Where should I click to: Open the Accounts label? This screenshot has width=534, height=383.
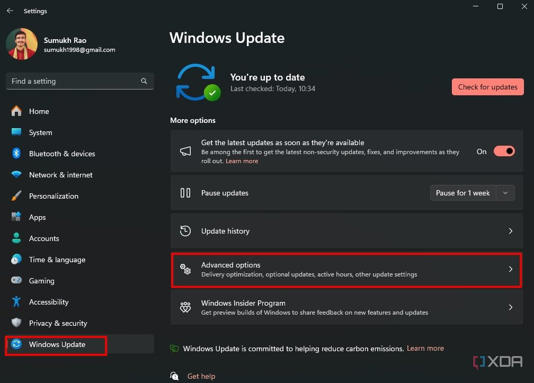point(44,238)
